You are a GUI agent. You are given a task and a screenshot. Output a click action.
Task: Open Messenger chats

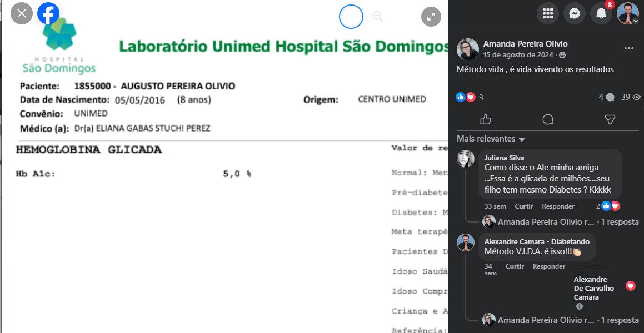point(575,13)
